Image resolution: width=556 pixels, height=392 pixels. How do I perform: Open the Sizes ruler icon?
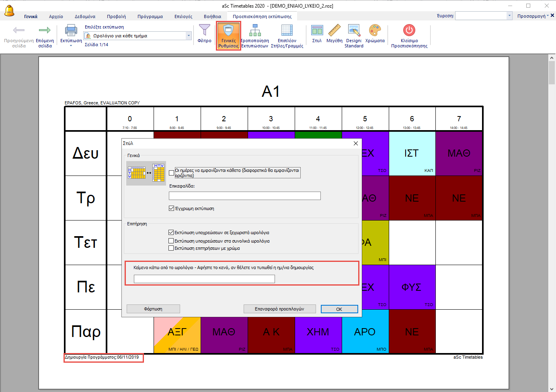(x=334, y=31)
